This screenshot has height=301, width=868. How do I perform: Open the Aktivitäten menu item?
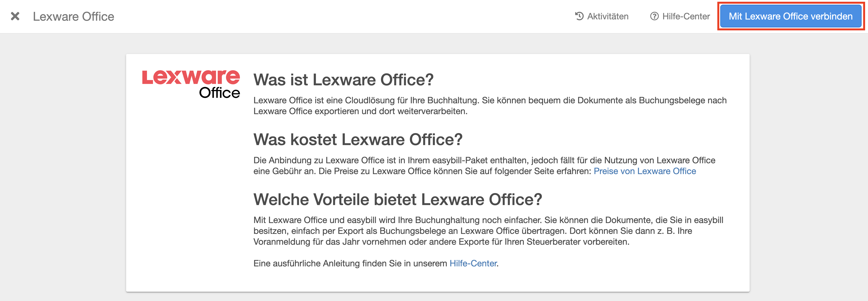pyautogui.click(x=608, y=16)
